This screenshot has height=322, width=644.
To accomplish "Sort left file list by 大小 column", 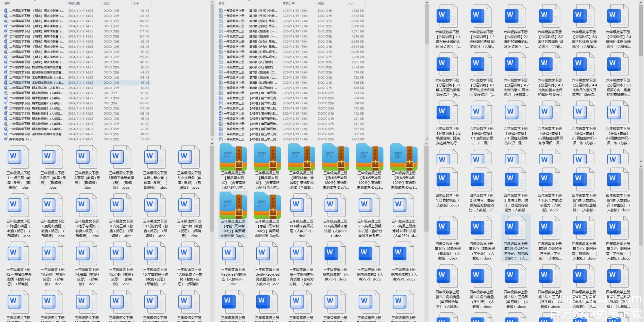I will point(136,3).
